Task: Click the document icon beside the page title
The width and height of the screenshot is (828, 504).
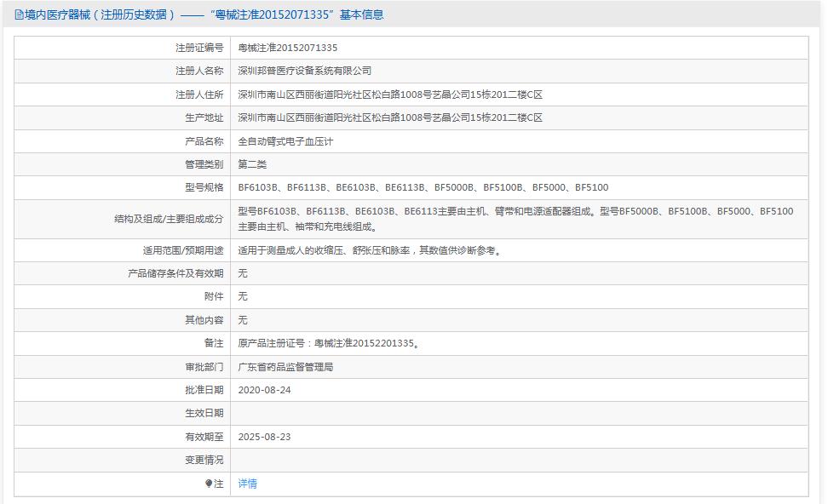Action: pos(19,14)
